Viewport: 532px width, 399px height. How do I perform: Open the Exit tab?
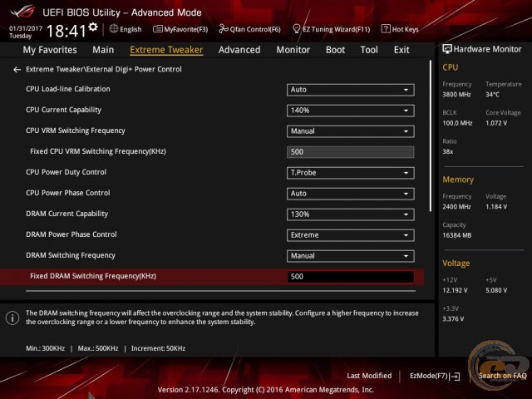401,50
